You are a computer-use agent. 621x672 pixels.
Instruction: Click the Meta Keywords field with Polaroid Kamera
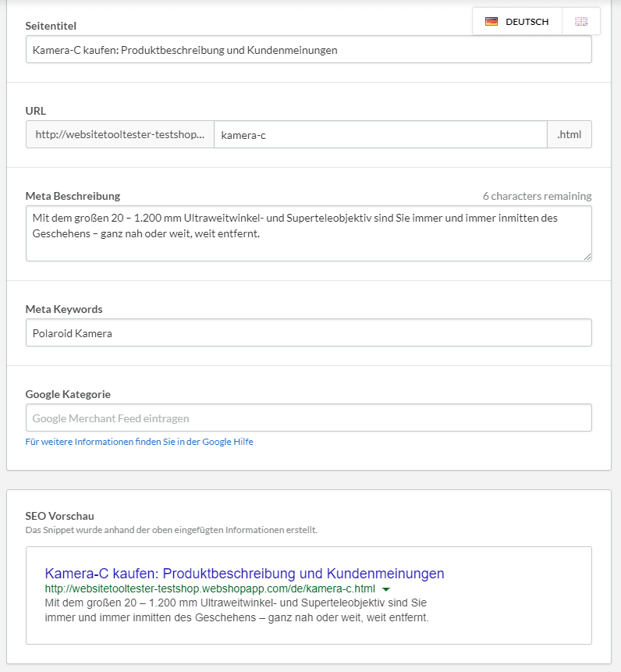click(x=309, y=332)
